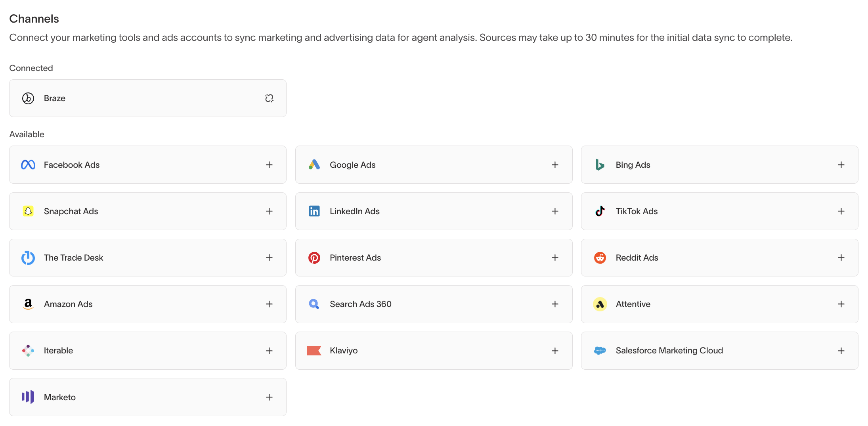Select the Pinterest Ads label
This screenshot has width=868, height=426.
[x=355, y=257]
